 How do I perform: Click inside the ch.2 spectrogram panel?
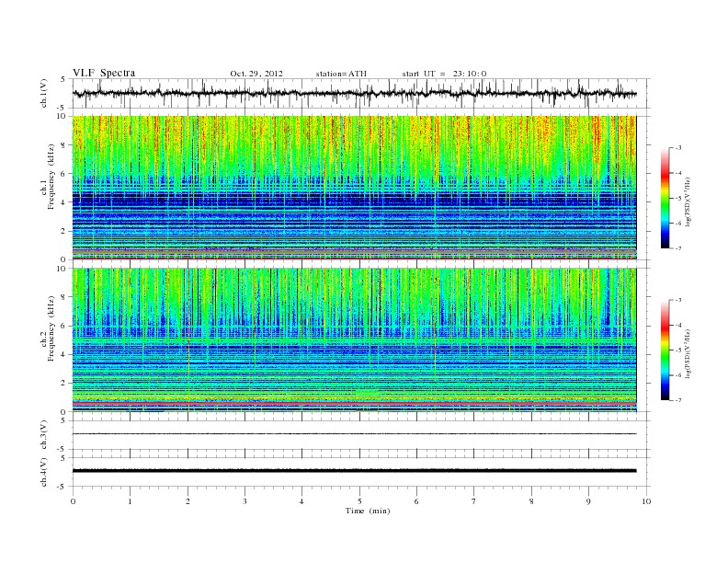tap(355, 340)
